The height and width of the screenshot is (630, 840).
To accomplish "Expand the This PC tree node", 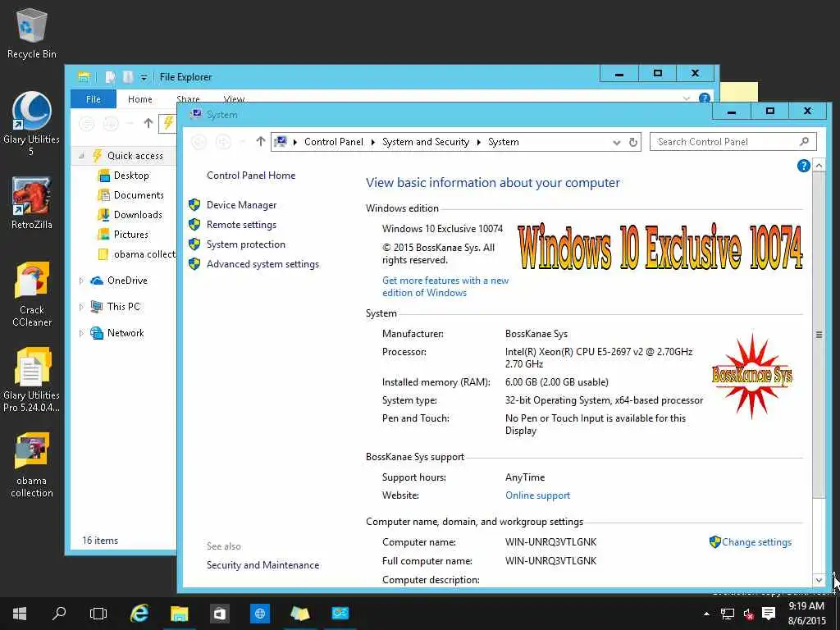I will coord(81,307).
